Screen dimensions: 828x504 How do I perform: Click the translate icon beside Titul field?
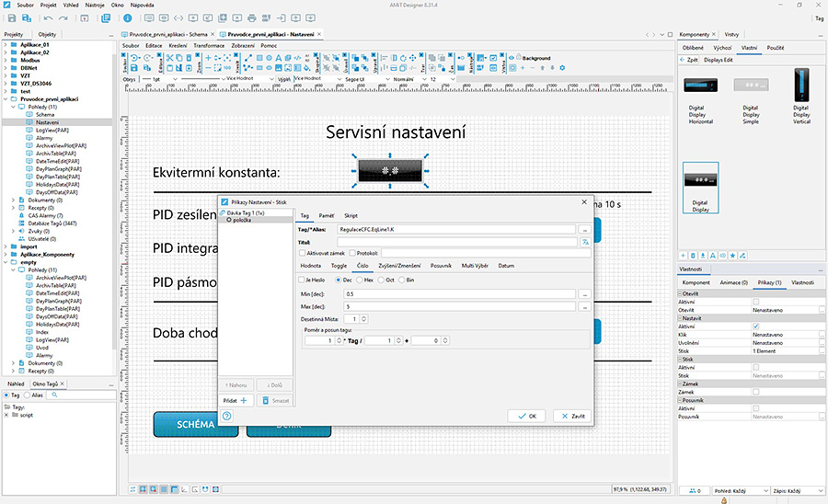585,242
